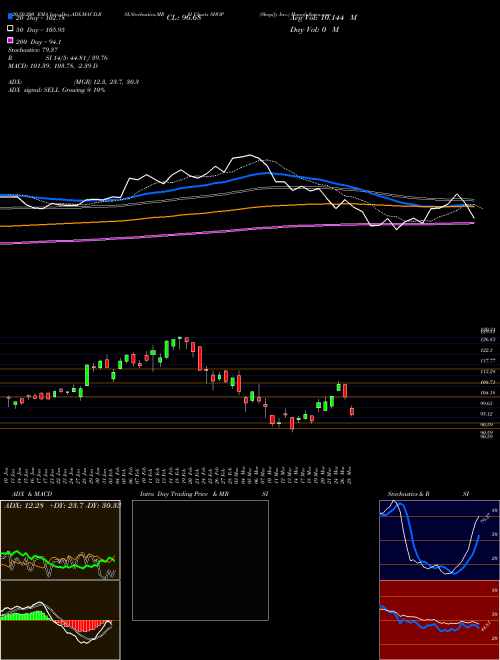Click the ADX signal SELL text
This screenshot has width=500, height=660.
(56, 90)
